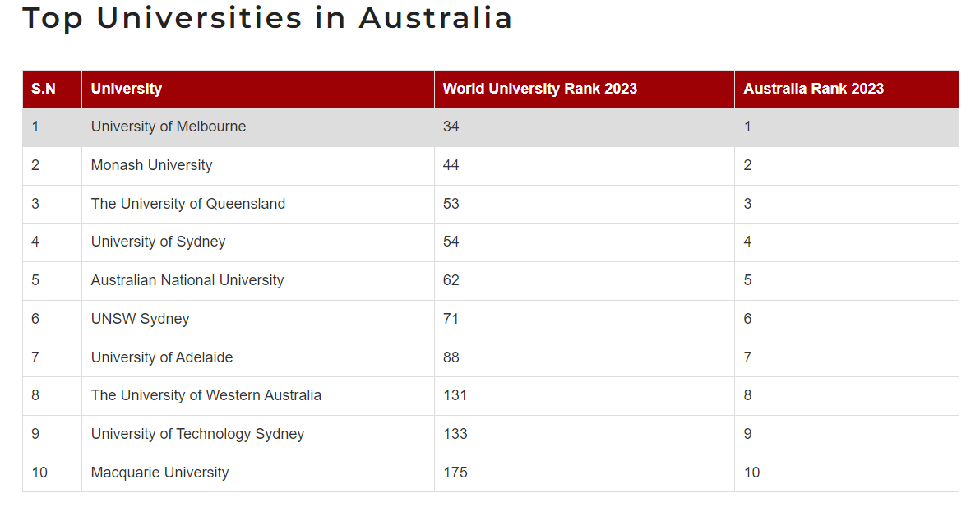980x521 pixels.
Task: Select Australia rank '9' in Technology Sydney row
Action: [x=747, y=434]
